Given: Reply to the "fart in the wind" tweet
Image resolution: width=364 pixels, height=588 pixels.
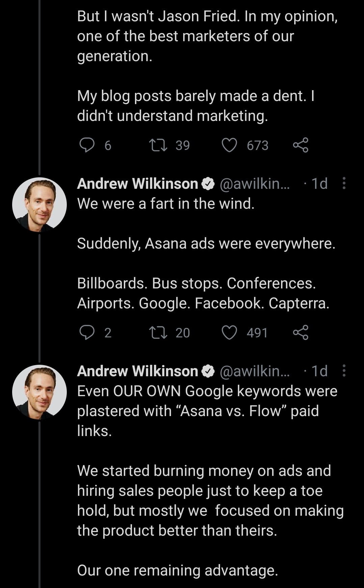Looking at the screenshot, I should 87,333.
